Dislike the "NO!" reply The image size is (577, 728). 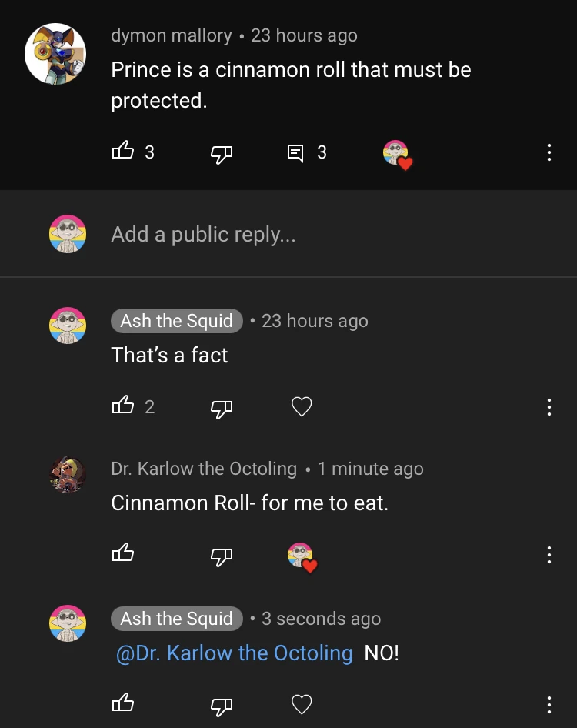[x=222, y=704]
